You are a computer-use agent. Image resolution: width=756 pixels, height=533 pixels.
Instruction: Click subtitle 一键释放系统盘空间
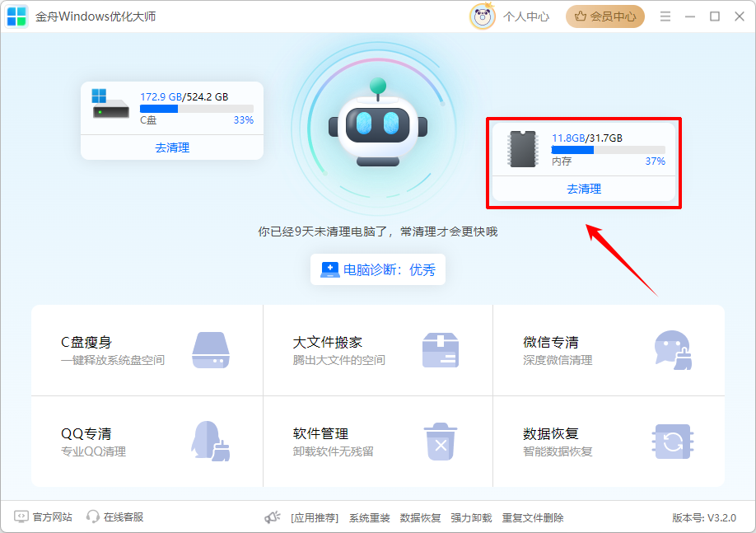[113, 360]
